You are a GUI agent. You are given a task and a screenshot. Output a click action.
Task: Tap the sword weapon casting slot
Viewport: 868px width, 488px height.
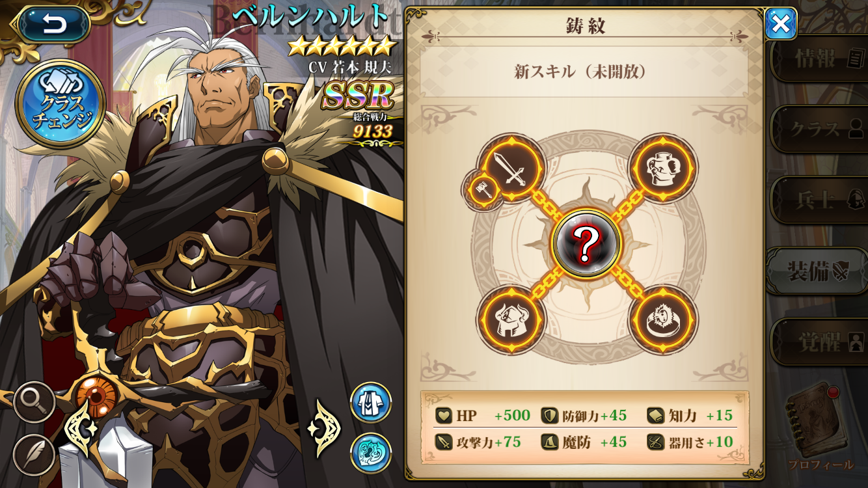click(x=511, y=169)
